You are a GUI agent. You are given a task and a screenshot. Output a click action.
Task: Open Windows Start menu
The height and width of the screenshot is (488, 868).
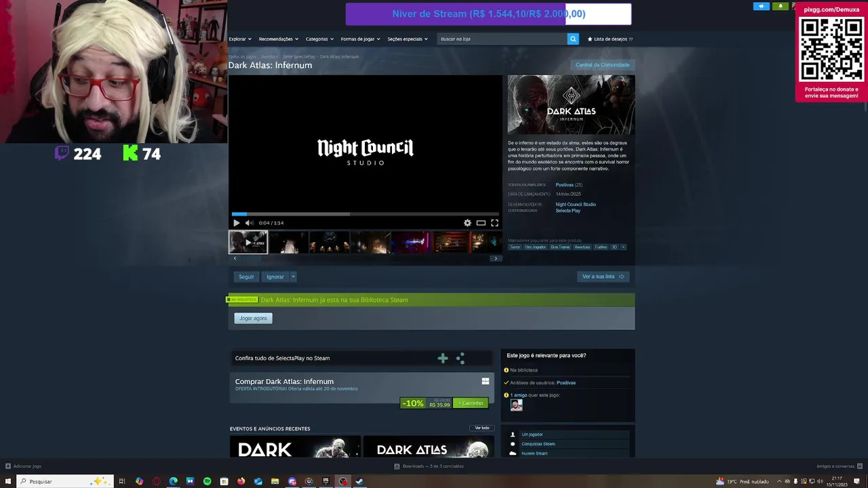(x=7, y=481)
